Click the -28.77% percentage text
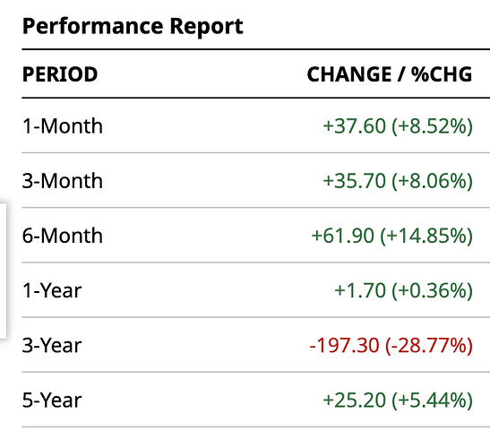 point(429,346)
